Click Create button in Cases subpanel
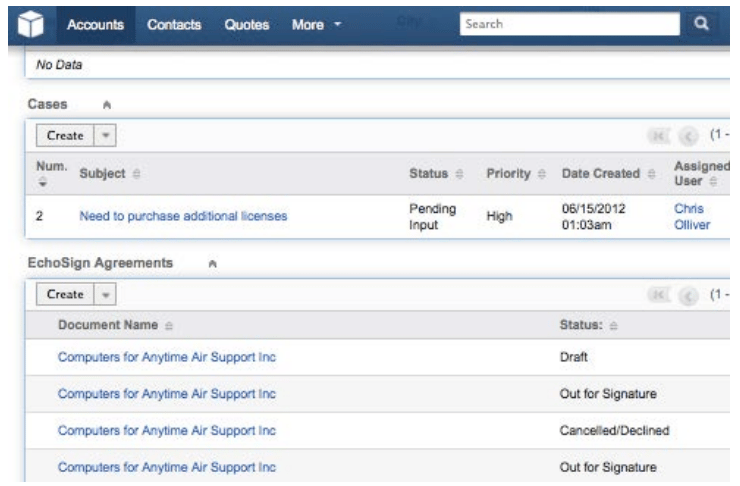The width and height of the screenshot is (740, 486). coord(62,134)
